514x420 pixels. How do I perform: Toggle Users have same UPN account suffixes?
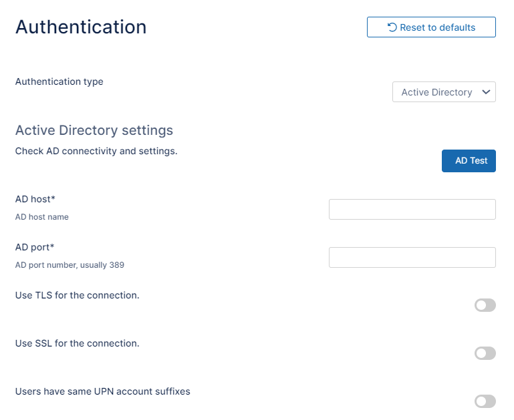coord(485,401)
